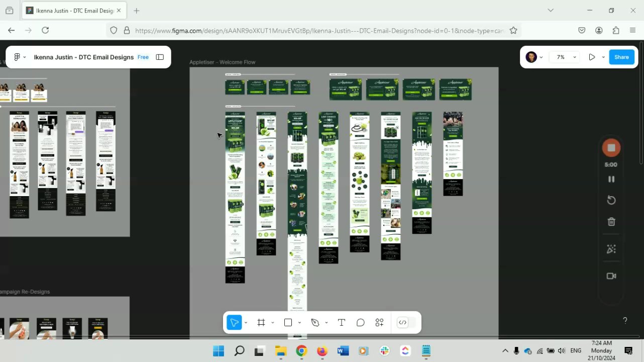Open Pen tool options dropdown
The height and width of the screenshot is (362, 644).
pos(327,323)
